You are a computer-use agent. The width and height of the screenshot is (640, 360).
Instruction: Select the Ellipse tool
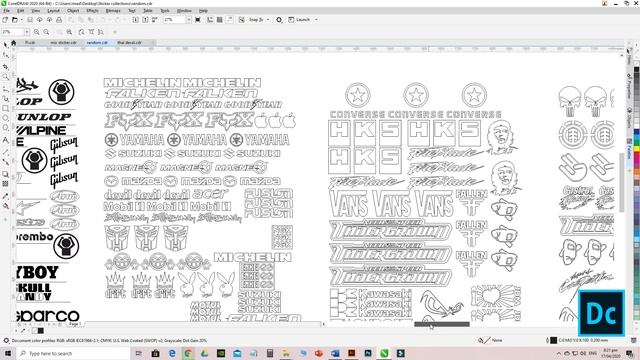6,118
